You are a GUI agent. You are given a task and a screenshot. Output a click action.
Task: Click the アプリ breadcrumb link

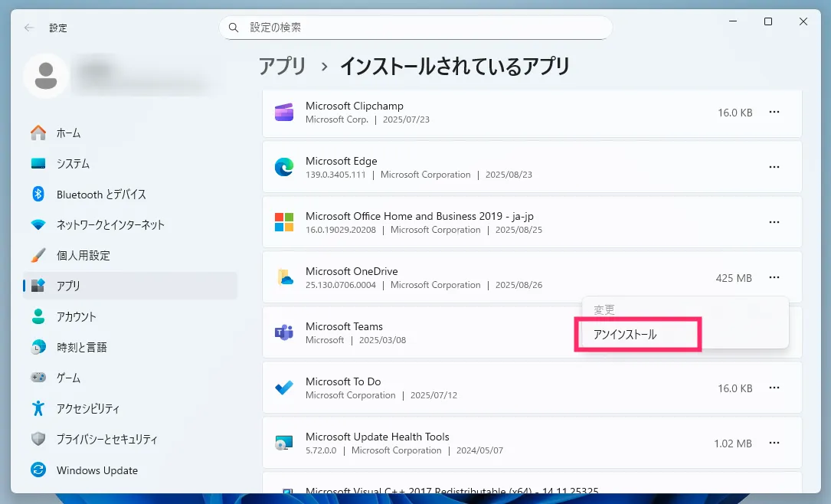(283, 67)
